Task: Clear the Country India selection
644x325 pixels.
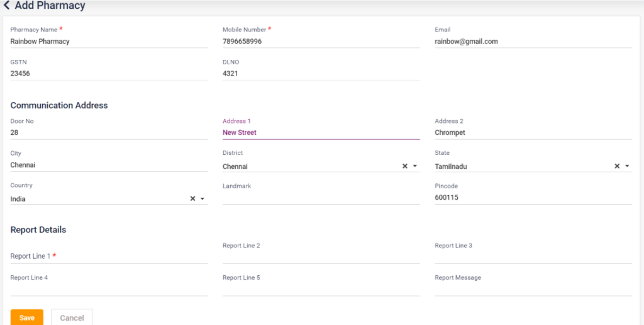Action: click(x=192, y=199)
